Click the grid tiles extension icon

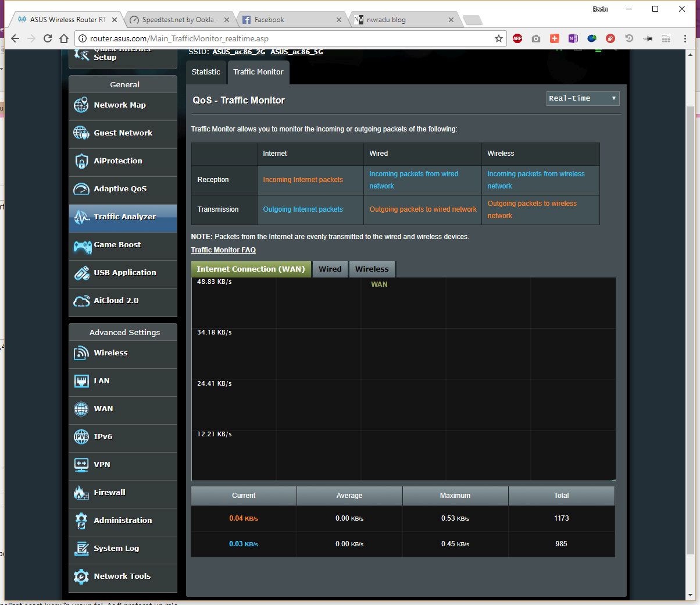666,38
